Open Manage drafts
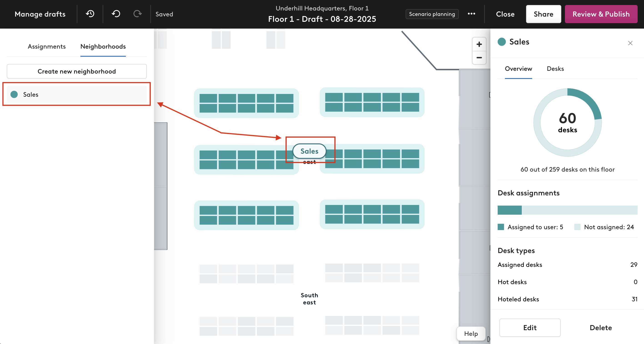 [x=40, y=14]
